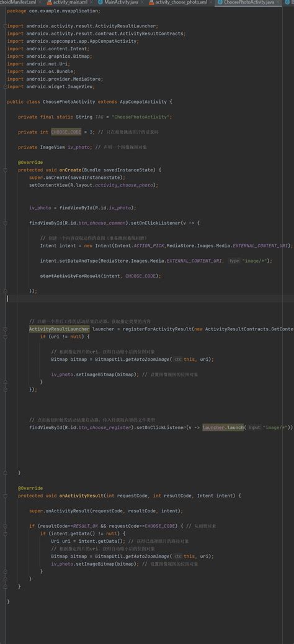Click super.onCreate(savedInstanceState) call
294x644 pixels.
[77, 178]
